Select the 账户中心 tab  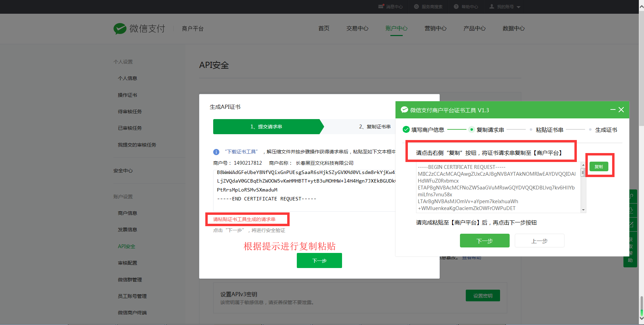pyautogui.click(x=397, y=28)
